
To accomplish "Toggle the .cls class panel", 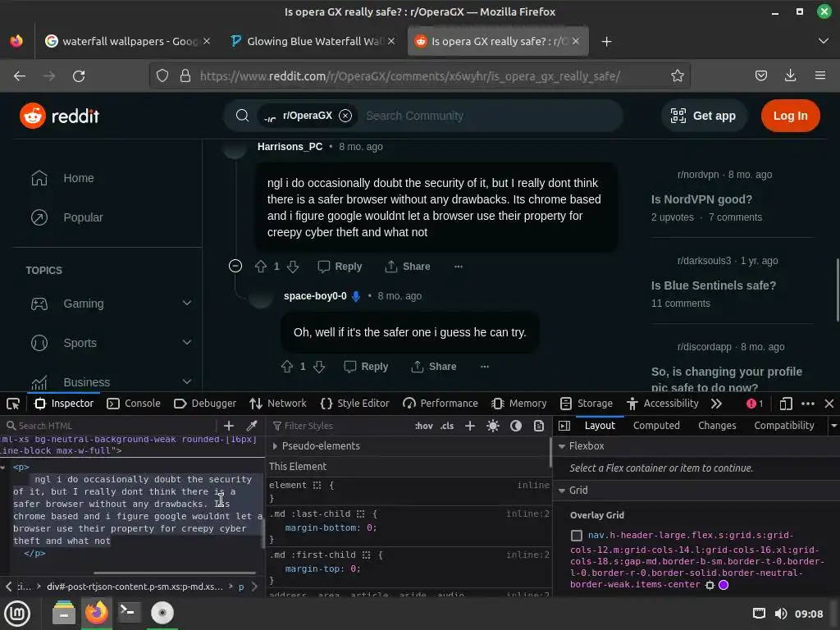I will pyautogui.click(x=447, y=426).
